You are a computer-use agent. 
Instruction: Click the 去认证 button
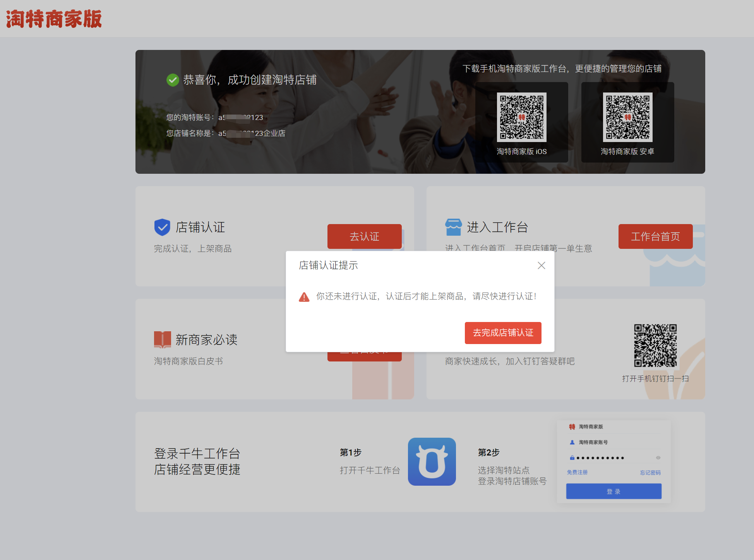click(364, 236)
